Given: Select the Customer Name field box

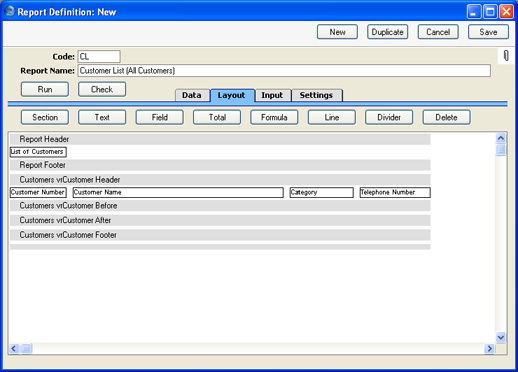Looking at the screenshot, I should click(x=178, y=192).
